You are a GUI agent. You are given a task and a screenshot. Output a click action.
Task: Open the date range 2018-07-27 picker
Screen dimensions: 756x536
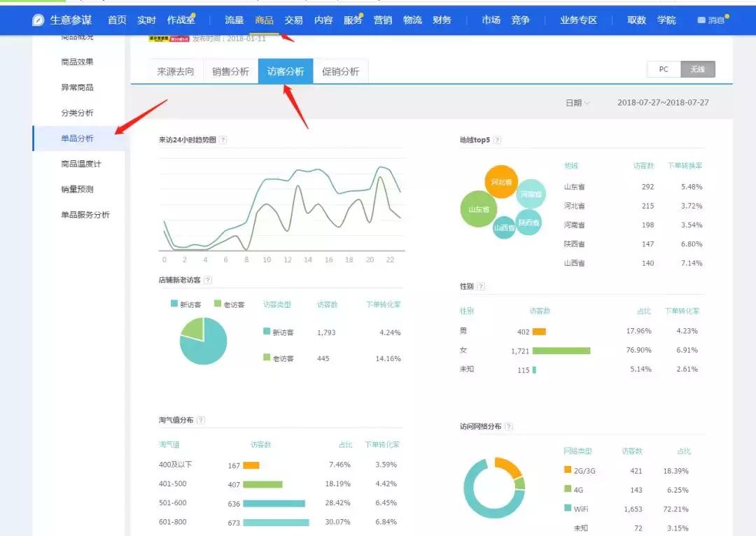click(x=663, y=103)
